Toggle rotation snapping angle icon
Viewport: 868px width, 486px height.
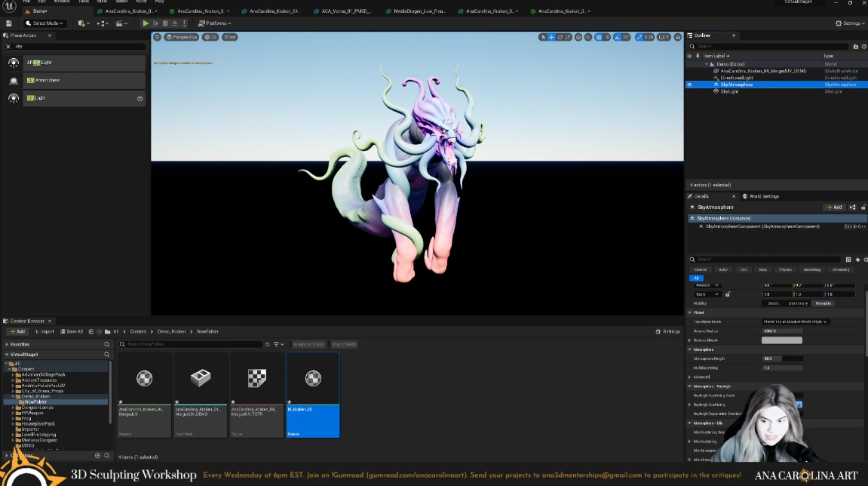pyautogui.click(x=618, y=37)
